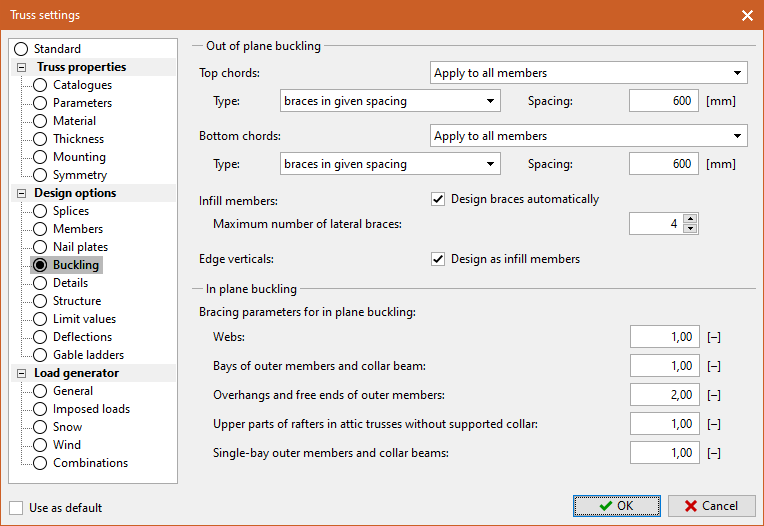Screen dimensions: 764x526
Task: Select the Catalogues radio option
Action: click(x=40, y=85)
